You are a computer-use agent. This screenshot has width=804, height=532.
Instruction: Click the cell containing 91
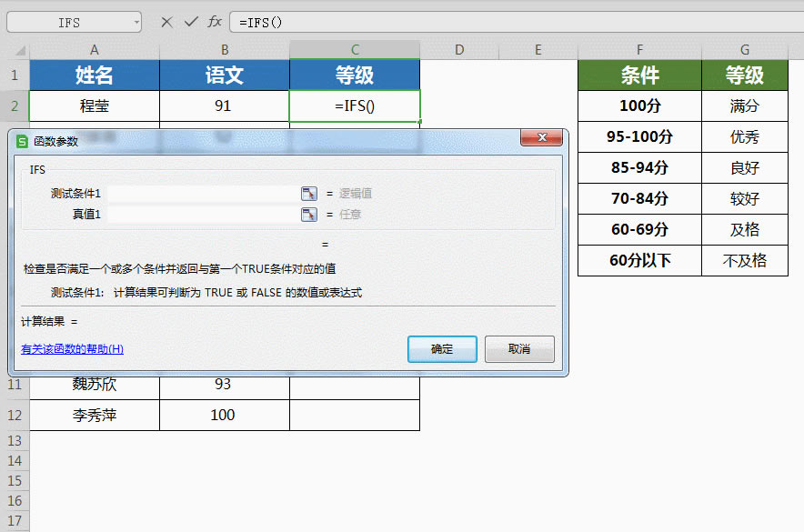point(225,106)
